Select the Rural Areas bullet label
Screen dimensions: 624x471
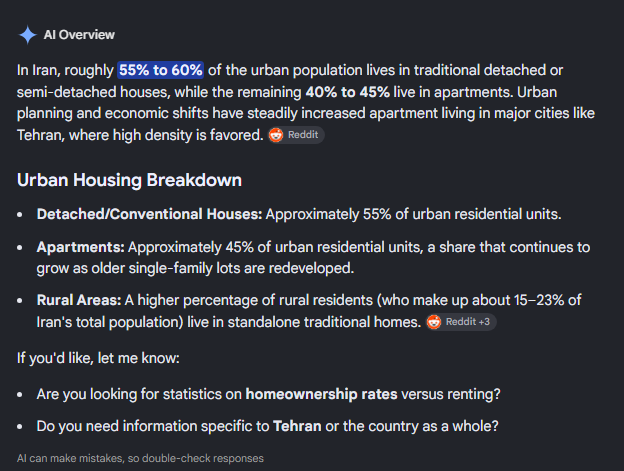point(79,300)
